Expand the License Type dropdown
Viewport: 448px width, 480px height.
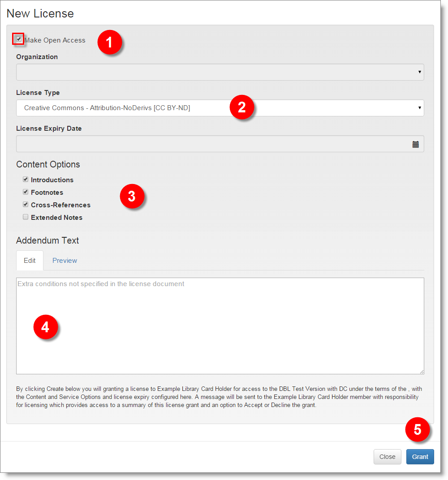tap(220, 107)
